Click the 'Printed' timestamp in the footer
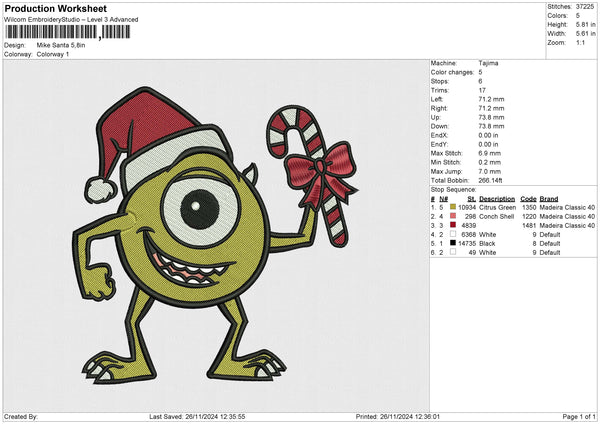Screen dimensions: 600x424 398,416
